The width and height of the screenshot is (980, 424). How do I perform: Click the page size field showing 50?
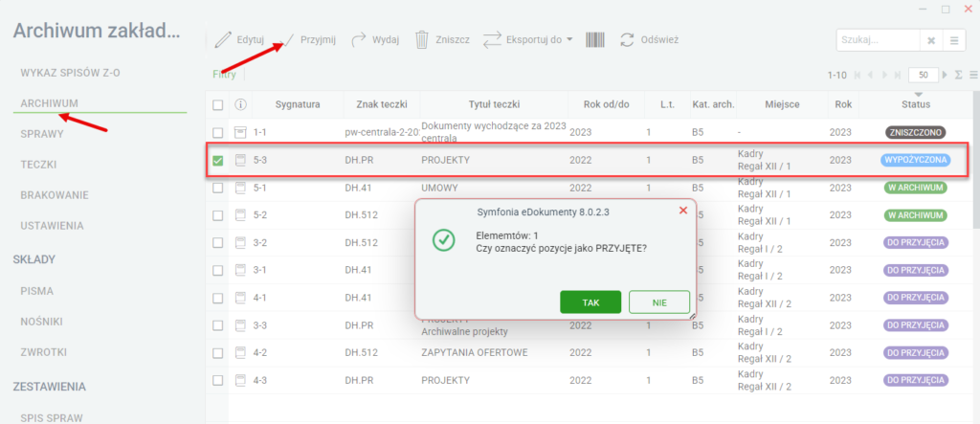[924, 75]
